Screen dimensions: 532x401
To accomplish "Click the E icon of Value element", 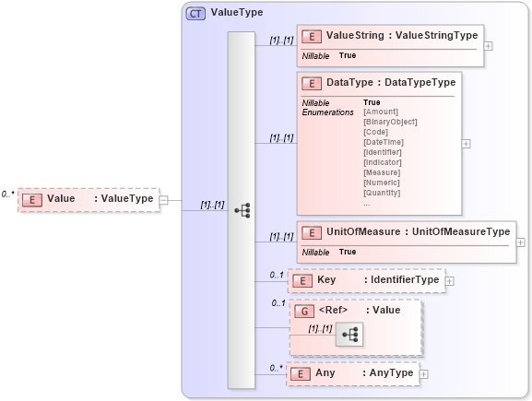I will pos(32,200).
